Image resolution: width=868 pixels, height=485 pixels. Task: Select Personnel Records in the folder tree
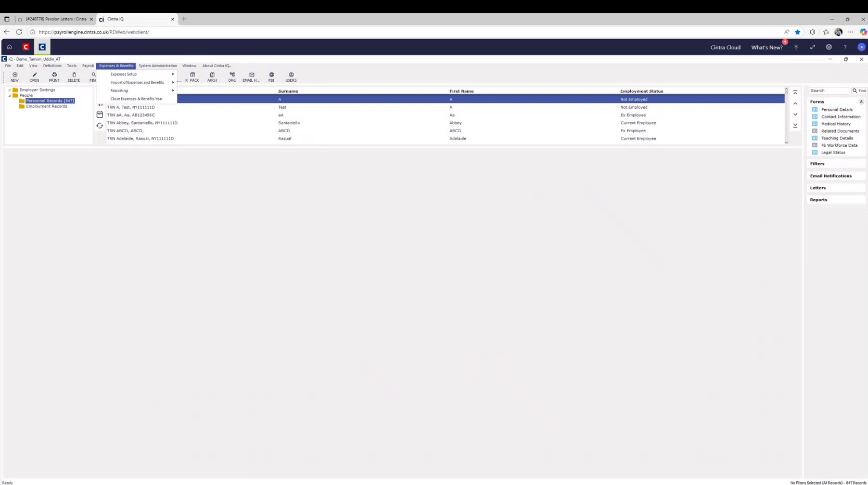50,100
